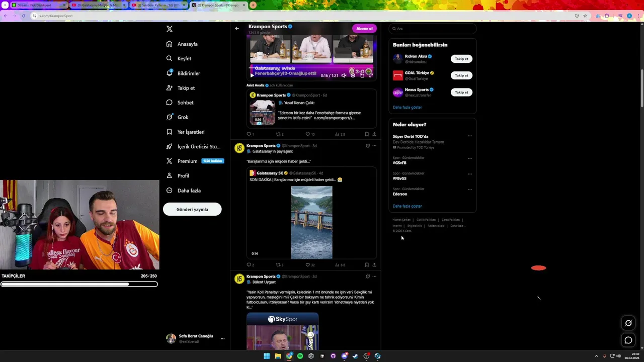
Task: Open more options on the Barajlarımız post
Action: (x=374, y=146)
